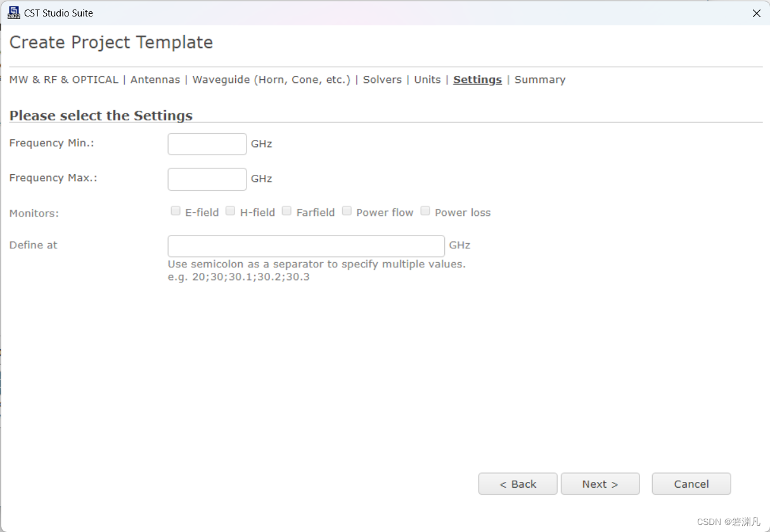770x532 pixels.
Task: Click the GHz unit beside Frequency Max.
Action: (262, 179)
